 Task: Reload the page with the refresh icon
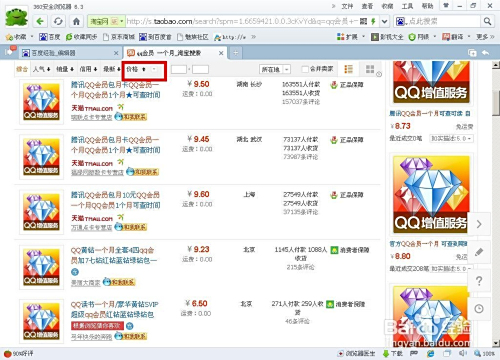[58, 22]
